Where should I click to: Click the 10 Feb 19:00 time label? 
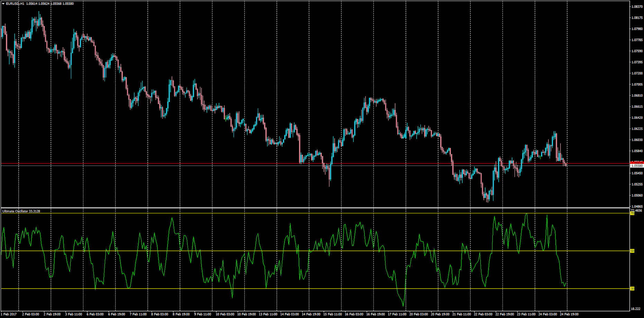click(x=246, y=314)
